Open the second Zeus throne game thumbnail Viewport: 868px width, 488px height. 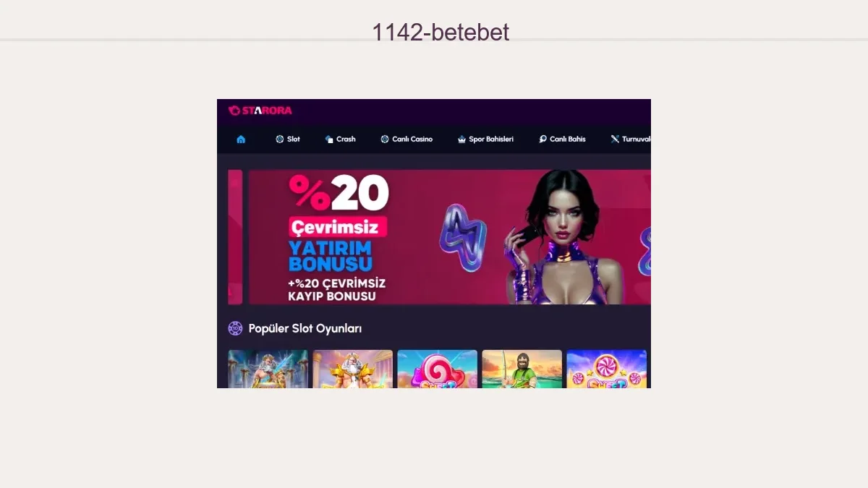(x=353, y=369)
